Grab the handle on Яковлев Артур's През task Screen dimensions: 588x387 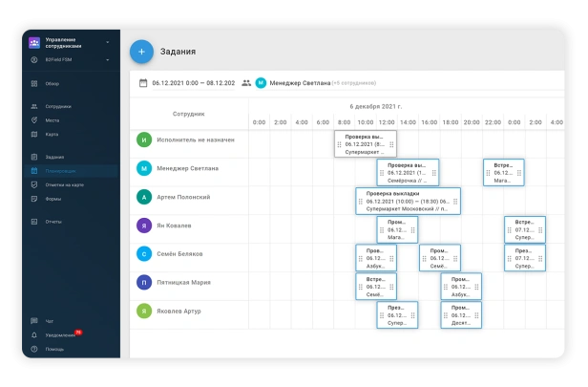[382, 315]
